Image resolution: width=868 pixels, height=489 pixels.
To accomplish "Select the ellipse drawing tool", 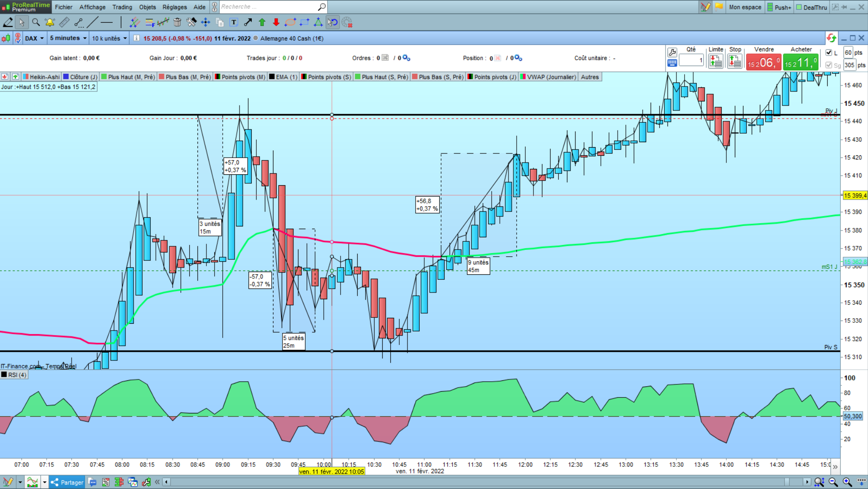I will [290, 22].
